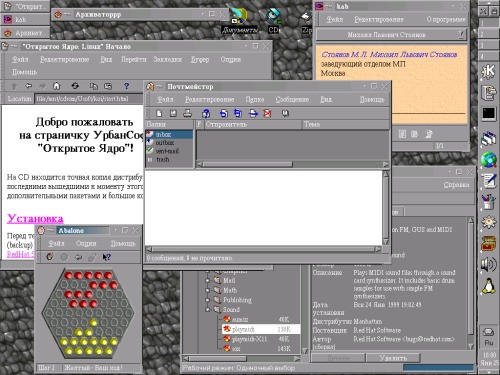Viewport: 500px width, 375px height.
Task: Collapse the Sound tree node
Action: tap(208, 310)
